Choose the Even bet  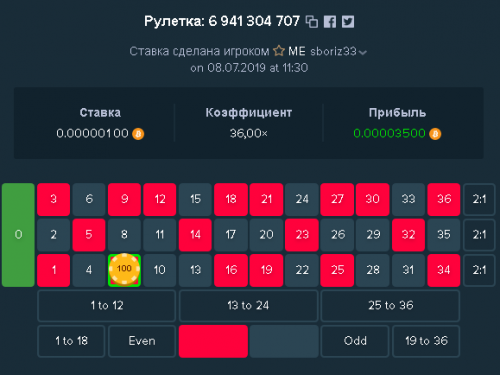pos(142,341)
